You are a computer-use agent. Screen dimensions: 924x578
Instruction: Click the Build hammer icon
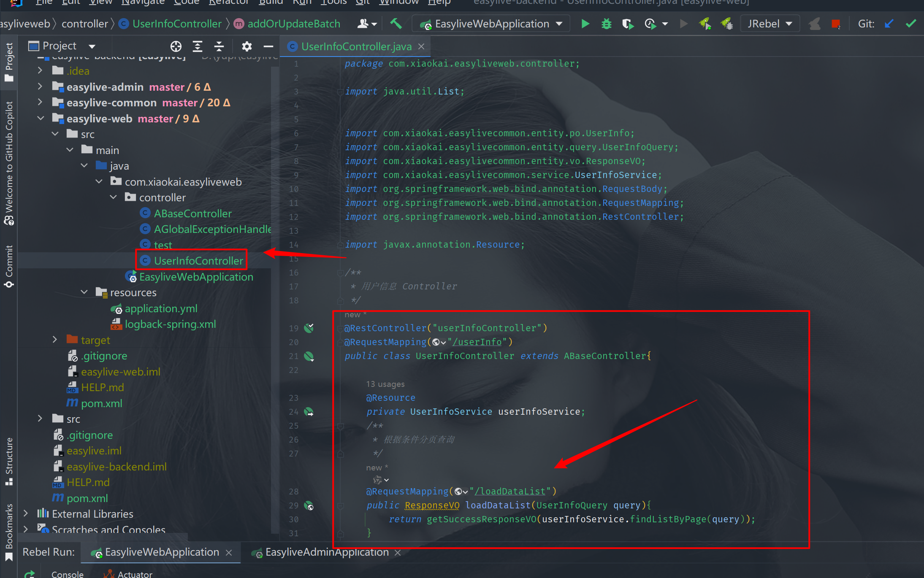coord(396,24)
